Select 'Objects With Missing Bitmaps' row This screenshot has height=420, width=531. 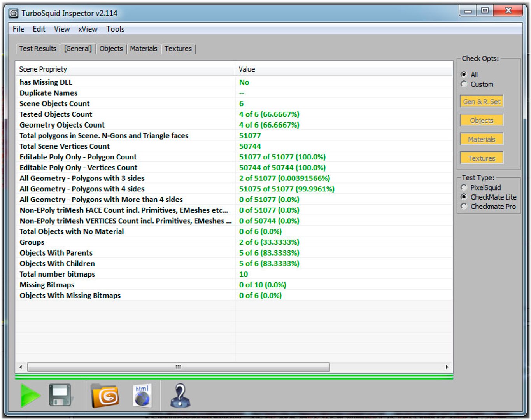click(x=234, y=295)
